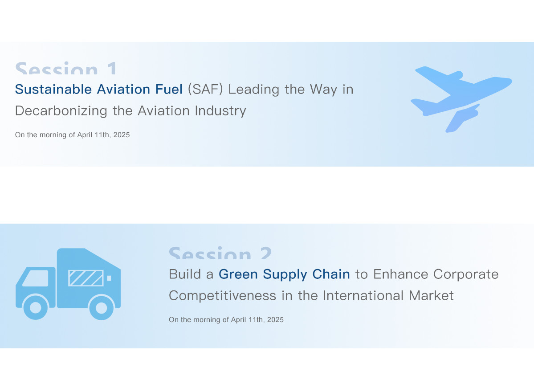Click "Decarbonizing the Aviation Industry" line
This screenshot has width=534, height=392.
pyautogui.click(x=130, y=110)
